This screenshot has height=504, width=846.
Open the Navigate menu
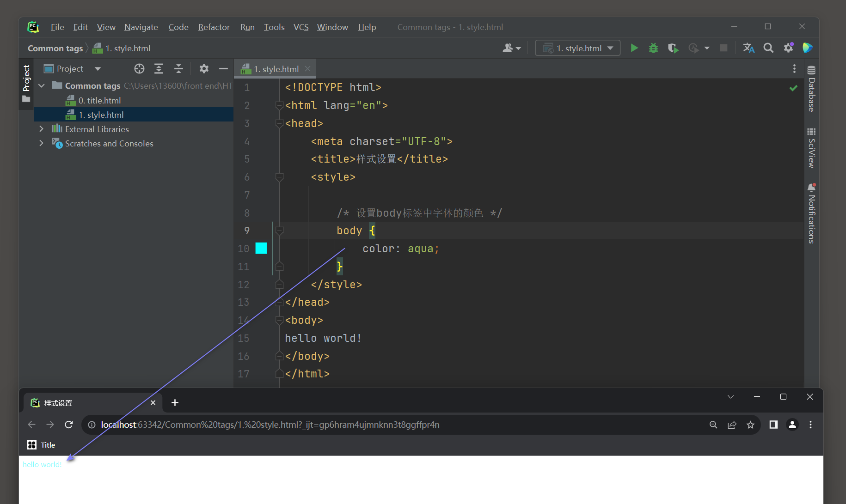(x=141, y=27)
